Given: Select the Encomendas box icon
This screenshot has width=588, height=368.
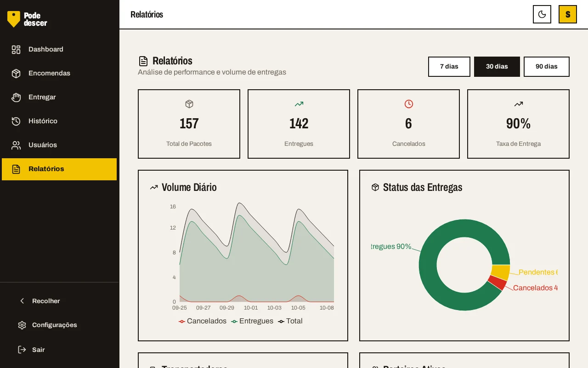Looking at the screenshot, I should 16,74.
